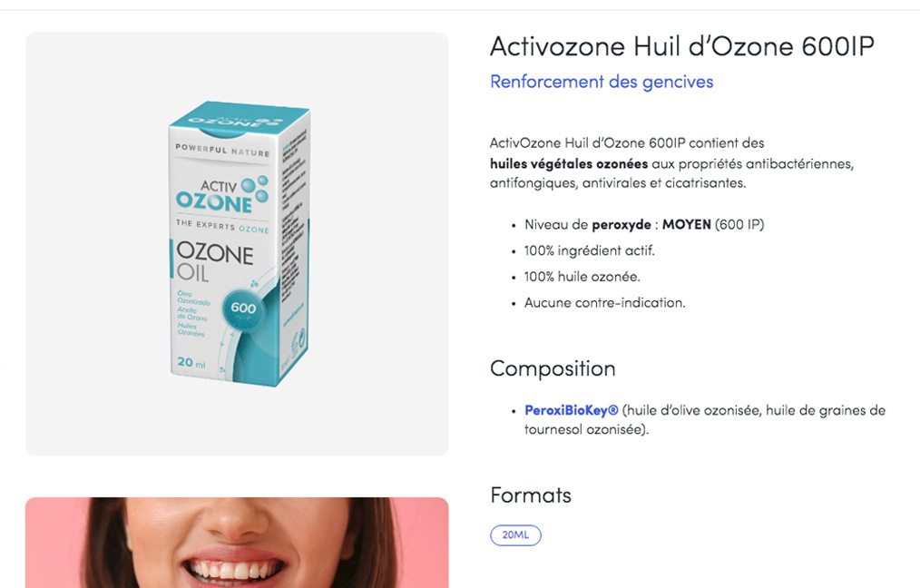The image size is (920, 588).
Task: Click the round 600 badge on the box
Action: 243,309
